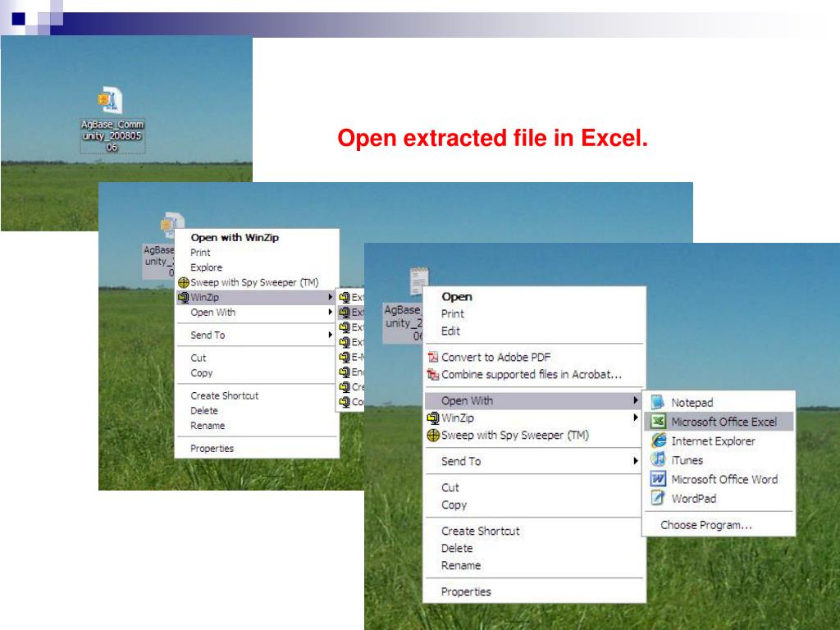Viewport: 840px width, 630px height.
Task: Select the AgBase_Community_20080506 zip file icon on the first desktop
Action: (x=111, y=100)
